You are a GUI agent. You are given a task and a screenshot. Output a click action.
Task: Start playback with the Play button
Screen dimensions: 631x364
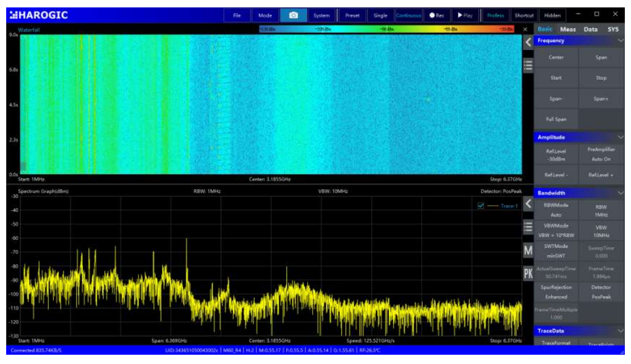tap(465, 15)
